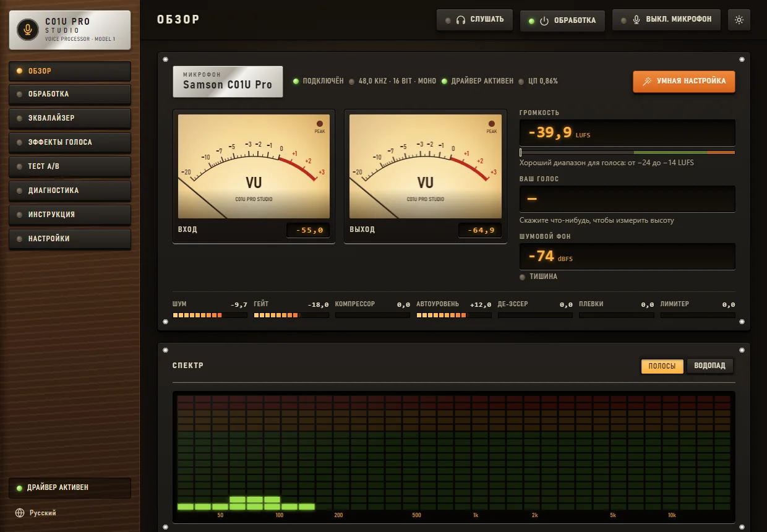Screen dimensions: 767x532
Task: Click the Шум reduction meter bar
Action: coord(210,315)
